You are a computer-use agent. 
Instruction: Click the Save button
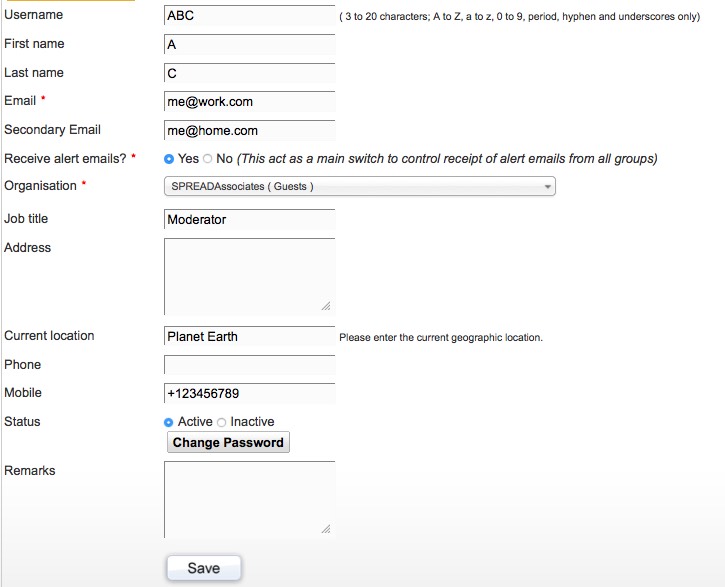(204, 568)
